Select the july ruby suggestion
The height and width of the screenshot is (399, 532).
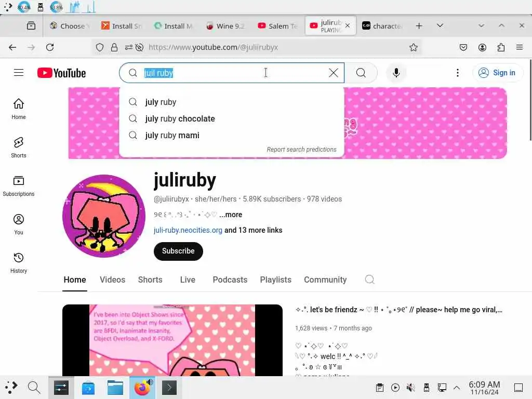coord(232,102)
